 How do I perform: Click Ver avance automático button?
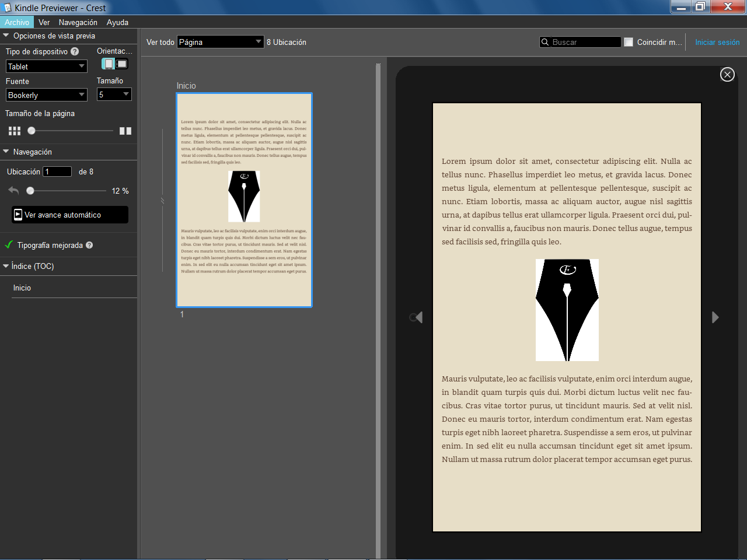69,215
